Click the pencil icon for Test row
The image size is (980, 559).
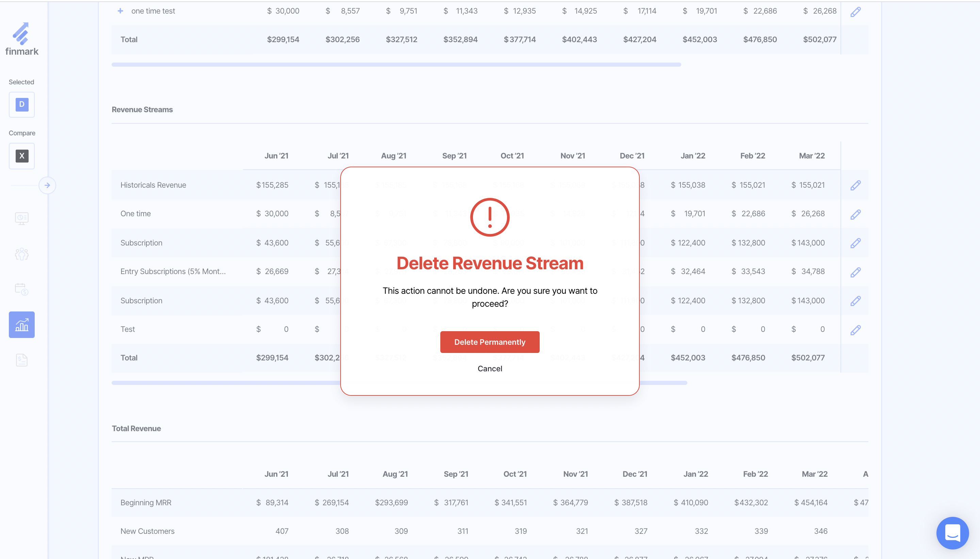[855, 330]
